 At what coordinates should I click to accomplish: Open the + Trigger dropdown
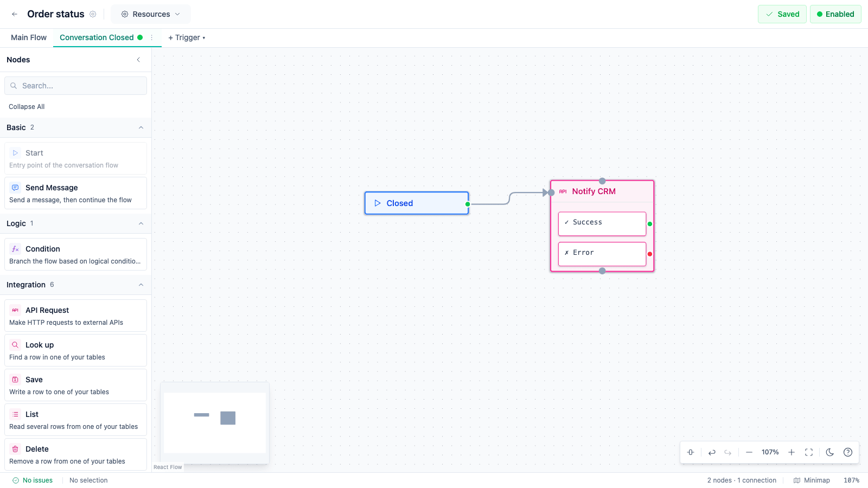[187, 37]
